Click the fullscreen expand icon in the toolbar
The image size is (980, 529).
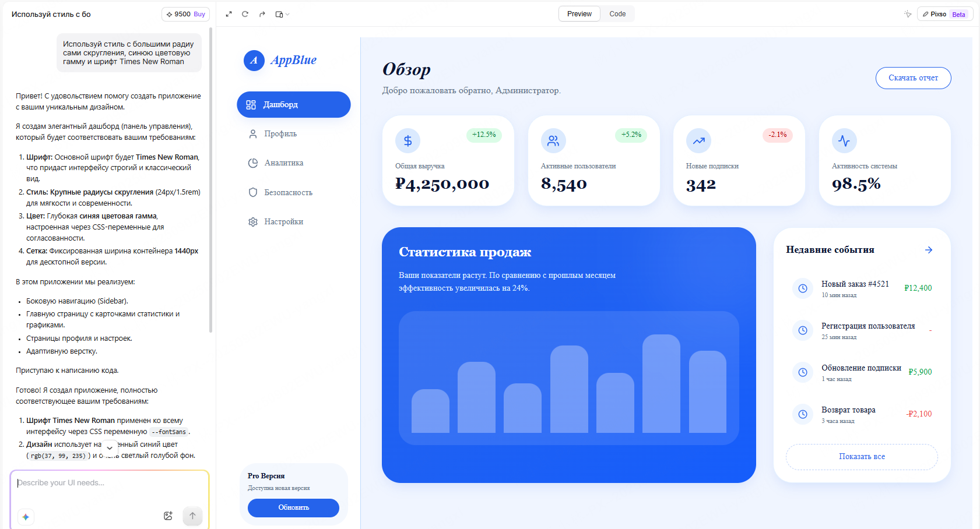(229, 14)
